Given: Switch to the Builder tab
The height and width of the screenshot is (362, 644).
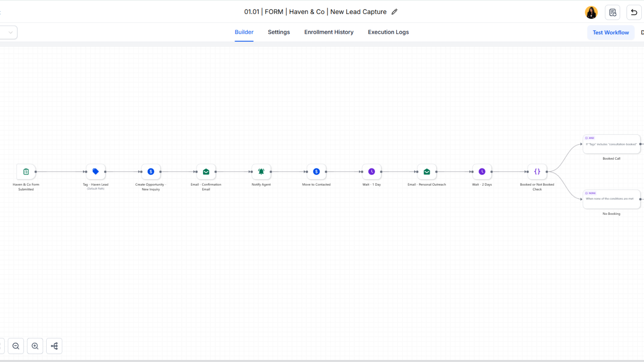Looking at the screenshot, I should coord(244,32).
